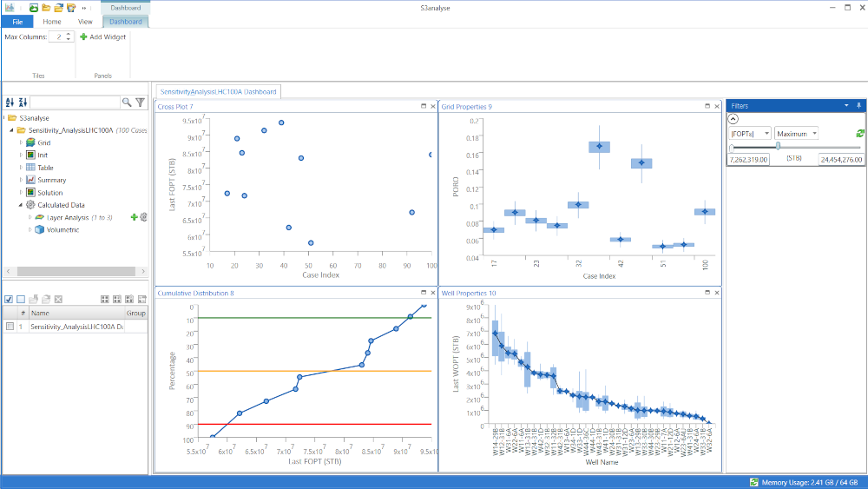Viewport: 868px width, 489px height.
Task: Click the uncheck all box icon above table
Action: (x=21, y=300)
